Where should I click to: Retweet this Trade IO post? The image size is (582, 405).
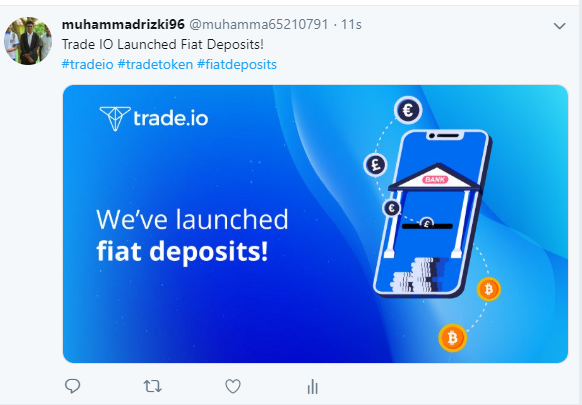(x=153, y=386)
